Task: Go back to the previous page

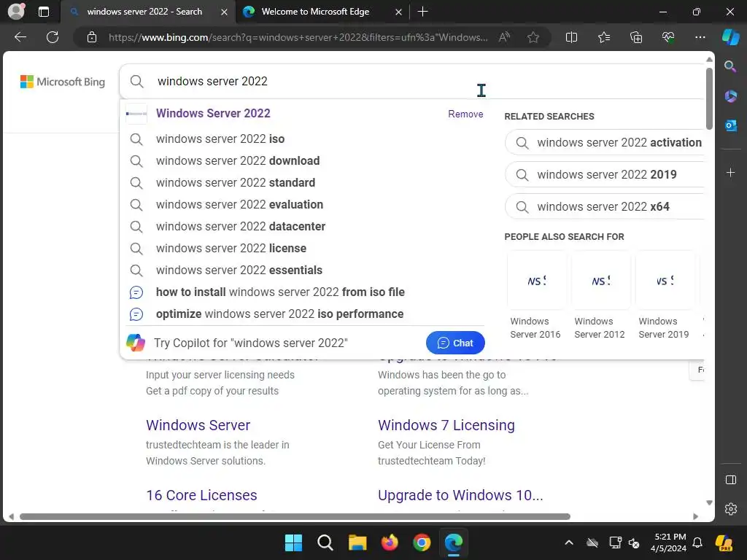Action: pos(20,37)
